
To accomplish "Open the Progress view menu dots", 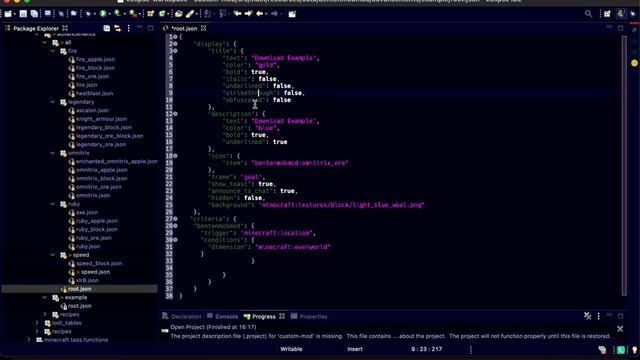I will [x=598, y=316].
